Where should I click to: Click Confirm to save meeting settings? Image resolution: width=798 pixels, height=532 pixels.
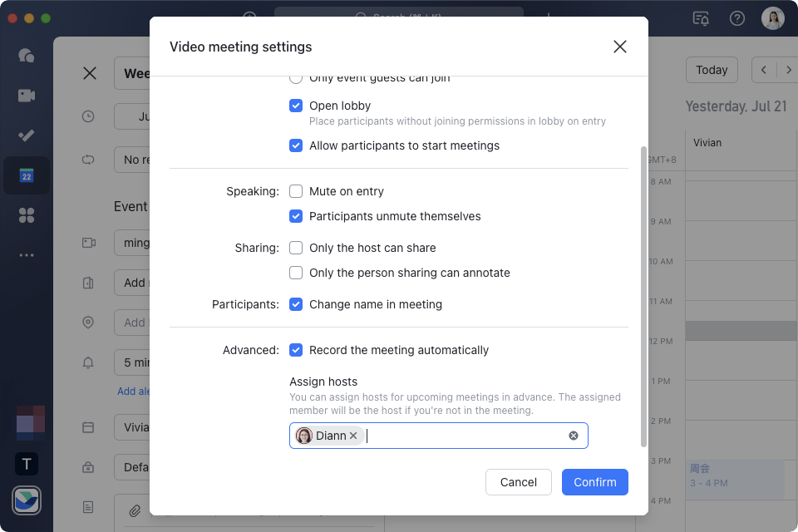click(594, 482)
